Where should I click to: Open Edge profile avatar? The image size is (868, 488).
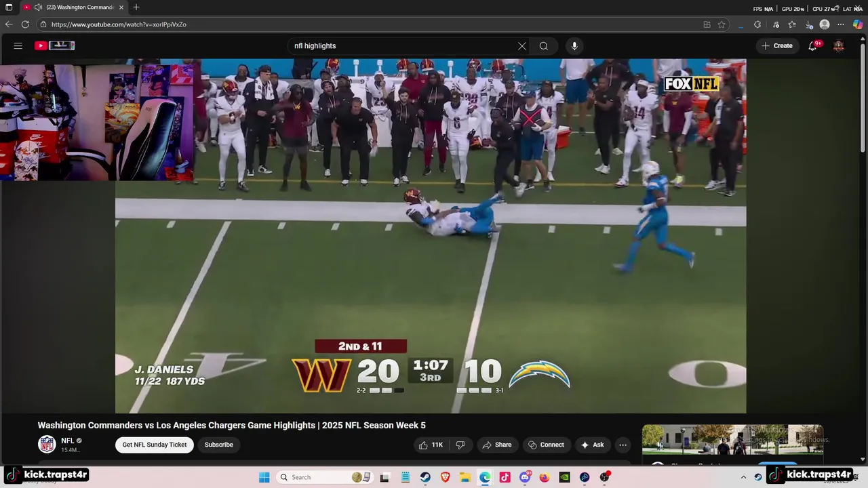[825, 24]
